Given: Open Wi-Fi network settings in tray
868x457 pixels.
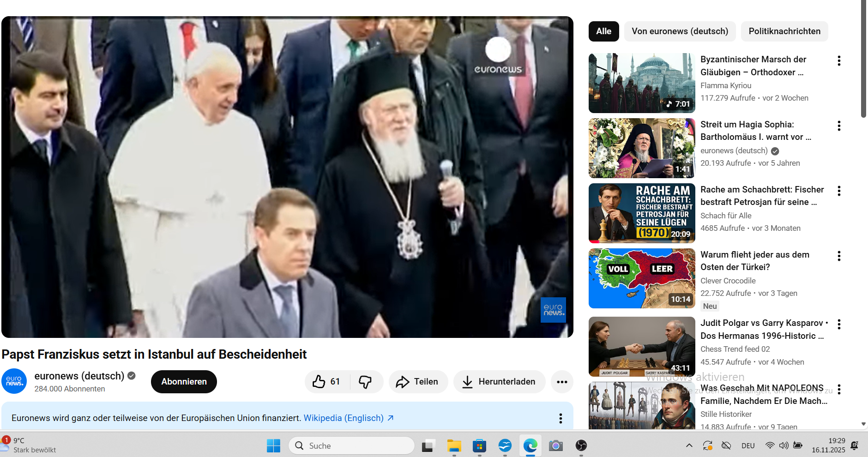Looking at the screenshot, I should click(770, 445).
